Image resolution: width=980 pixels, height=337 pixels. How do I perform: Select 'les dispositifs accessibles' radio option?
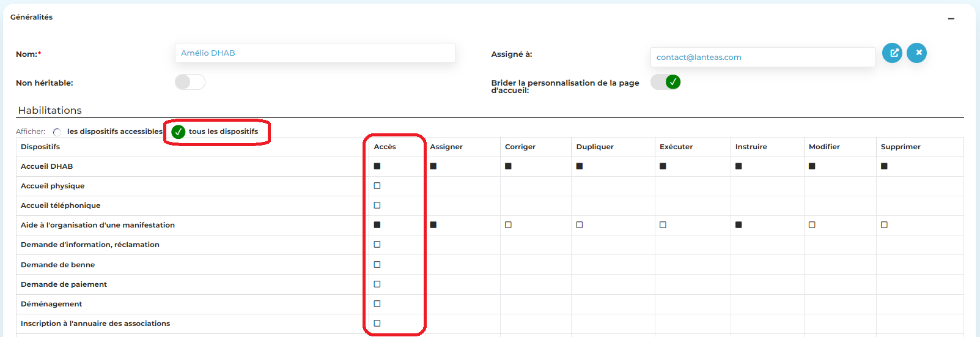(x=57, y=132)
